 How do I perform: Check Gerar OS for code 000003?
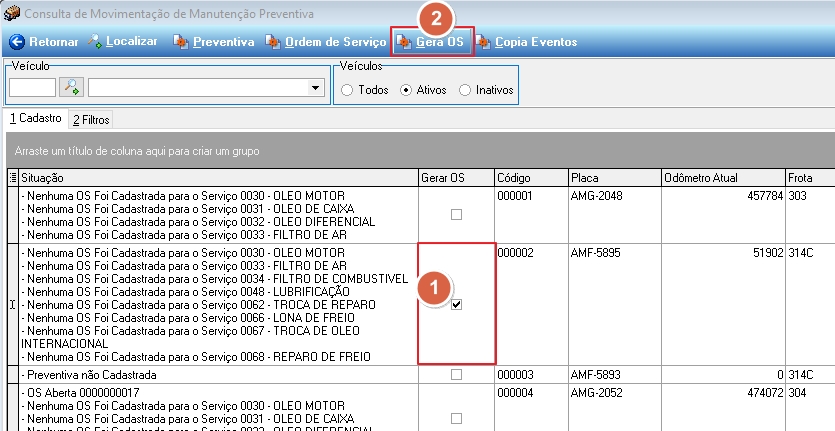point(456,375)
